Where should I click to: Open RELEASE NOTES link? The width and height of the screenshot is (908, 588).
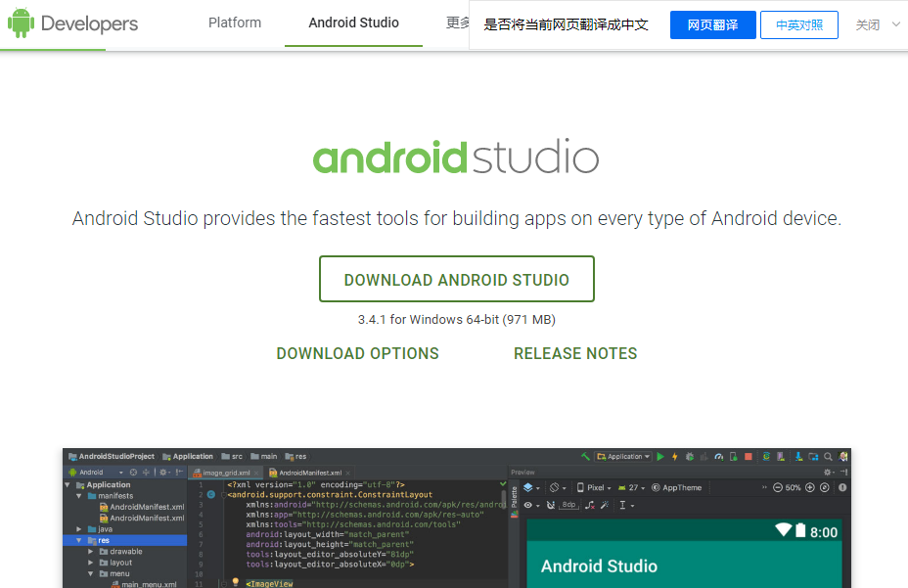point(575,353)
